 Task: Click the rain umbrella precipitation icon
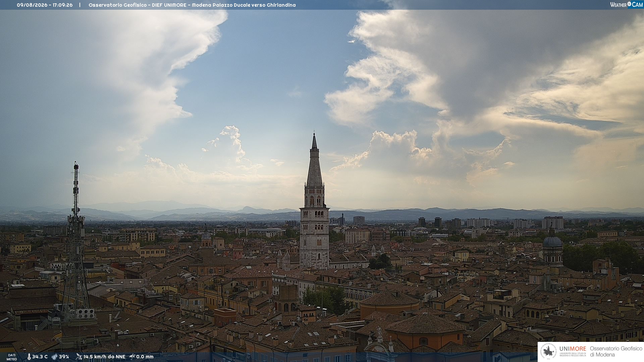[x=132, y=357]
